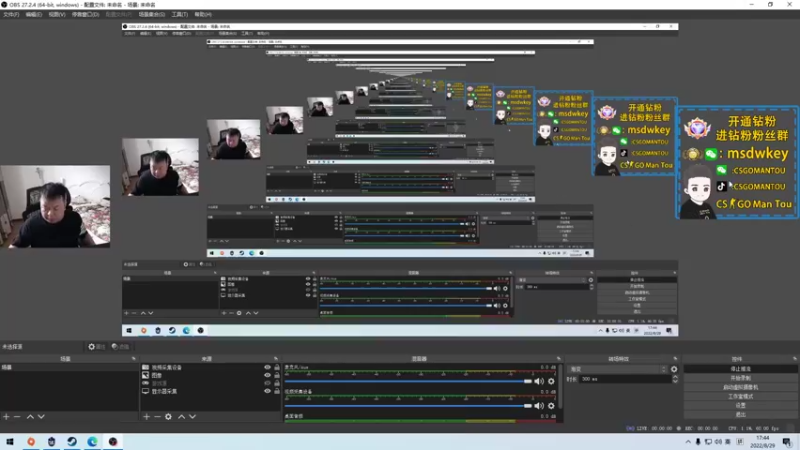This screenshot has width=800, height=450.
Task: Hide the 显示器采集 source with its eye icon
Action: click(x=267, y=391)
